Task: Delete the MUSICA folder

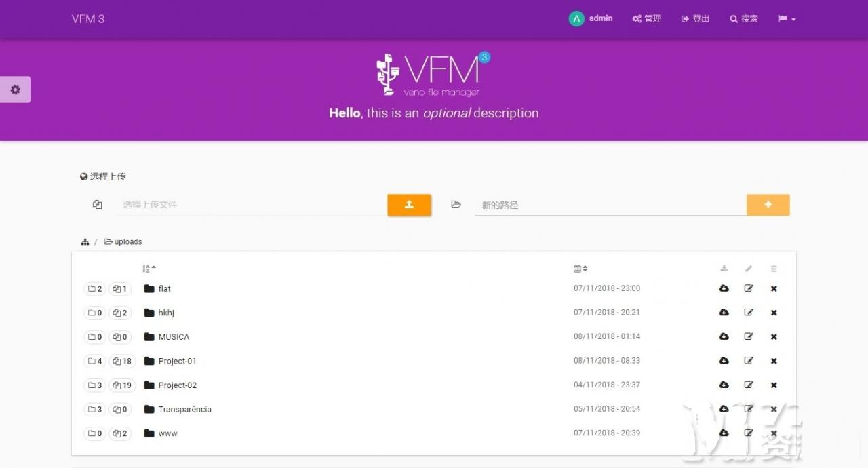Action: [x=774, y=337]
